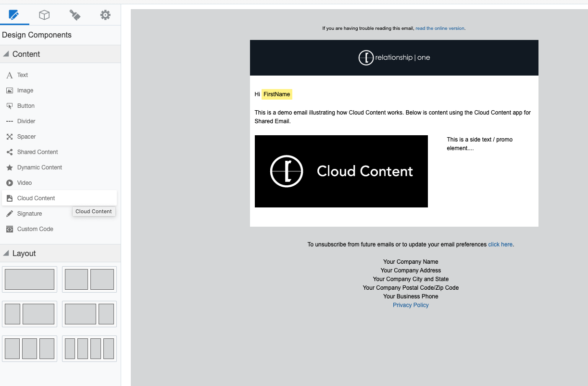The height and width of the screenshot is (386, 588).
Task: Click the Spacer component label
Action: point(26,137)
